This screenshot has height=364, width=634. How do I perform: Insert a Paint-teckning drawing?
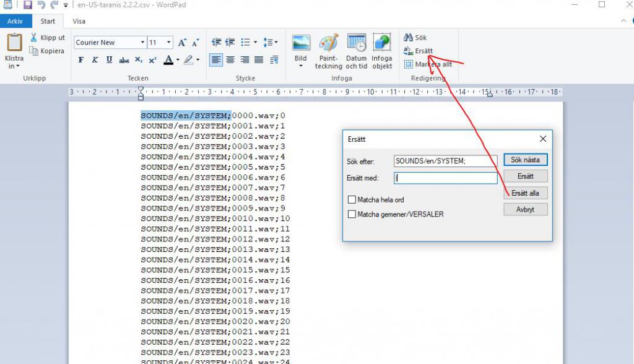[328, 51]
